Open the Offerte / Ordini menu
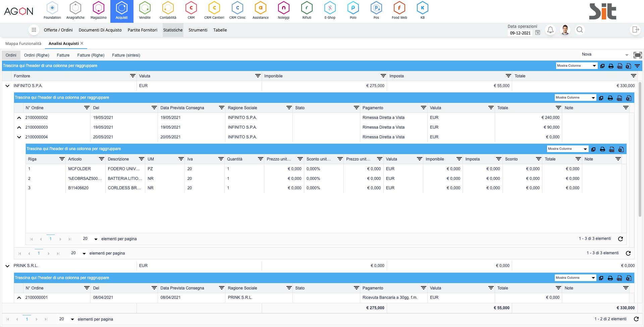 point(58,30)
